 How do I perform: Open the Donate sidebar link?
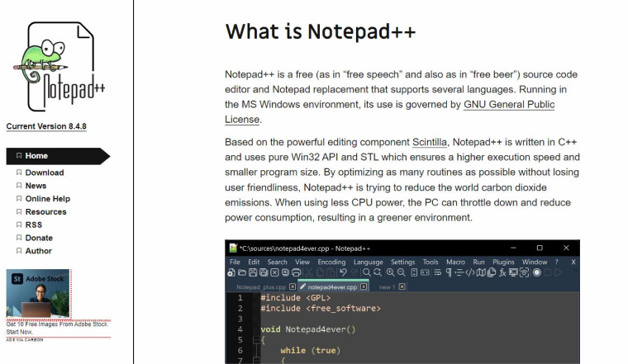(x=39, y=238)
